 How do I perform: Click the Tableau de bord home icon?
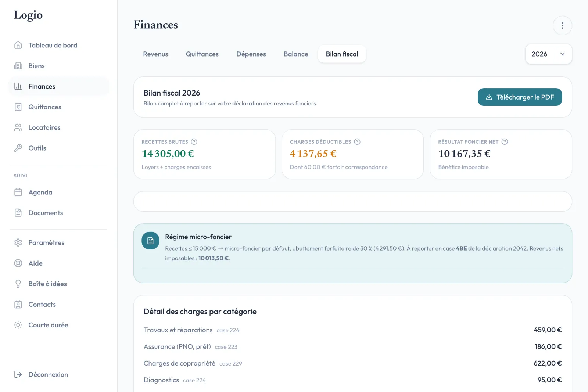[x=18, y=45]
